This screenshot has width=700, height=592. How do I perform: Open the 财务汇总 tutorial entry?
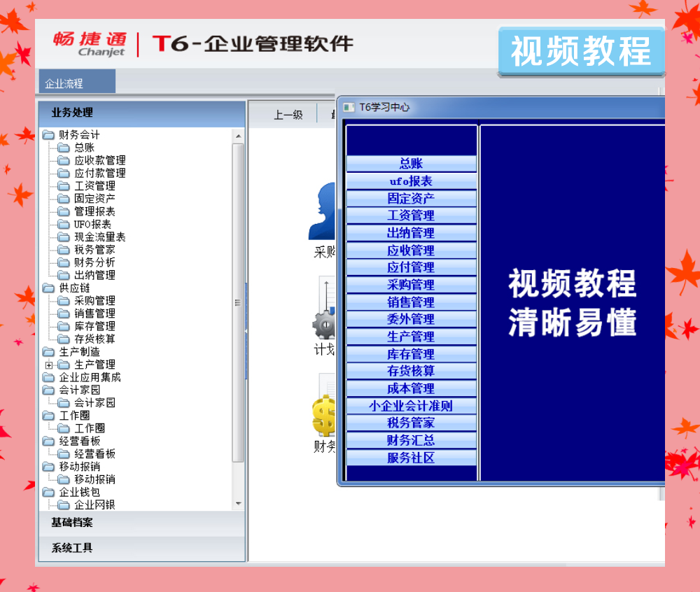pos(411,440)
